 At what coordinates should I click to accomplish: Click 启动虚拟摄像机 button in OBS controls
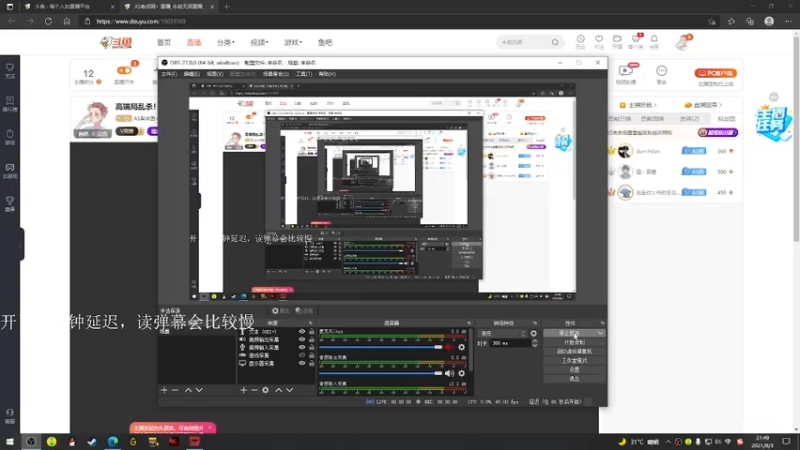pos(574,352)
